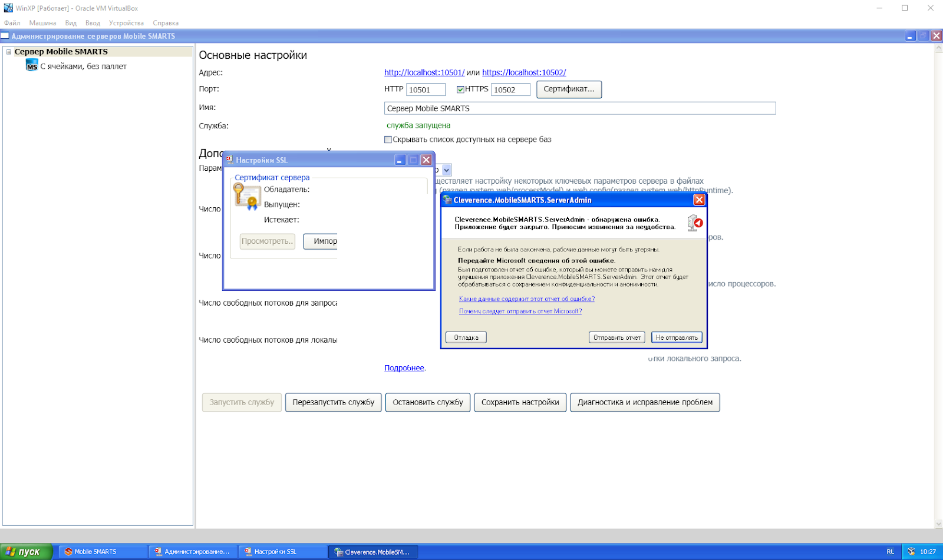Close the Cleverence.MobileSMARTS.ServerAdmin error dialog

699,200
